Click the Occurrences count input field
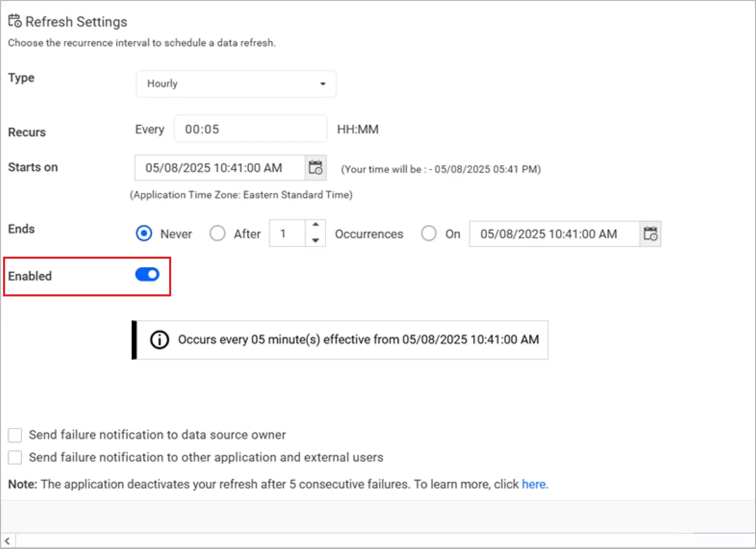Screen dimensions: 756x549 [x=287, y=233]
